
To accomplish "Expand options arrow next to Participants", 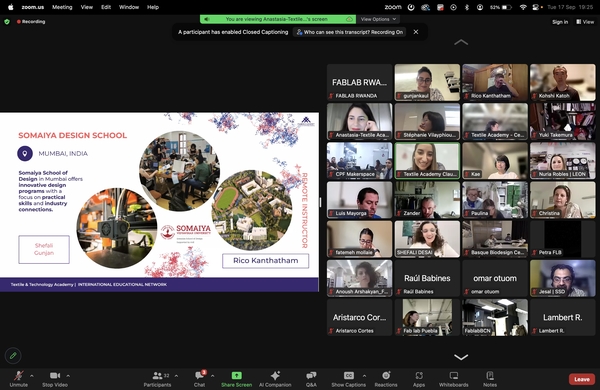I will click(x=176, y=376).
